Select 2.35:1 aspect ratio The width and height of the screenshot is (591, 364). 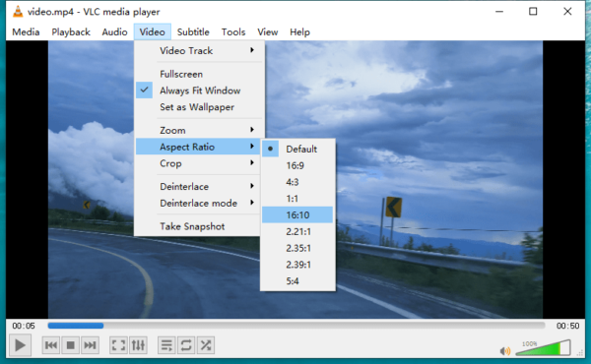point(297,248)
